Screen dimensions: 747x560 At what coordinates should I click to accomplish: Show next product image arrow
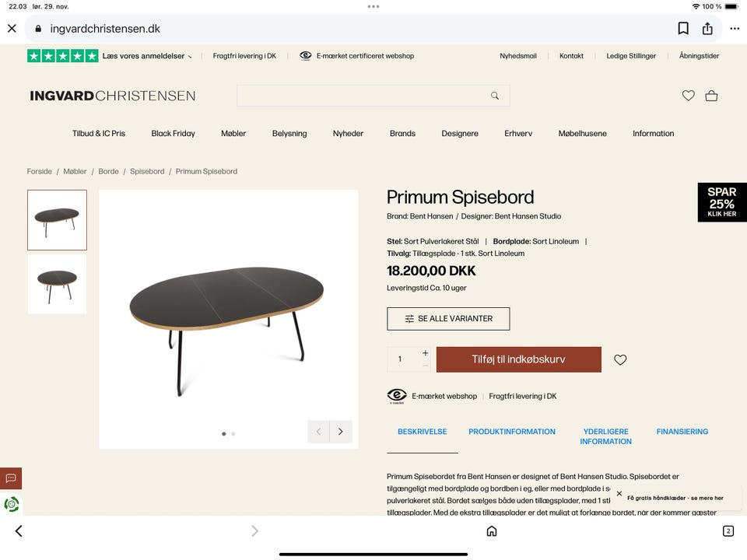pyautogui.click(x=340, y=432)
